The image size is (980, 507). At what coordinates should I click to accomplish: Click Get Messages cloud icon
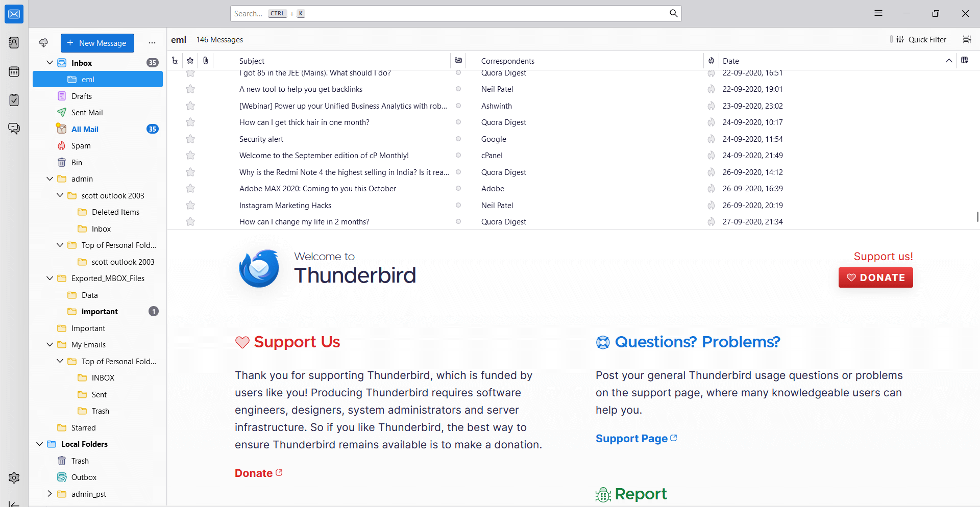[43, 43]
